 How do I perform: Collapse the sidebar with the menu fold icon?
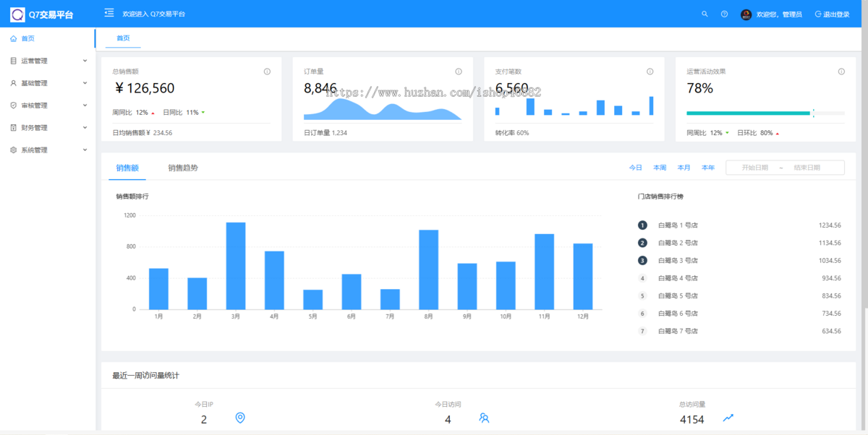click(x=109, y=13)
